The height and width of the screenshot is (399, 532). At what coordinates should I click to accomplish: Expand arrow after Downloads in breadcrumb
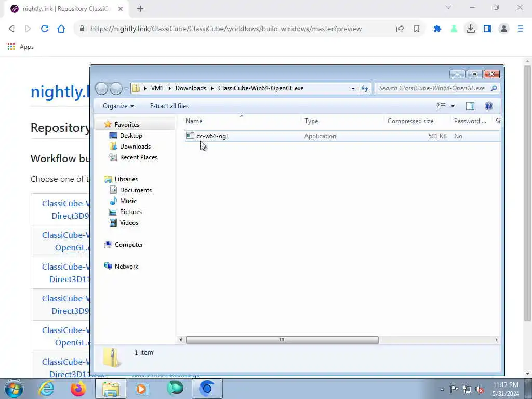[x=212, y=88]
